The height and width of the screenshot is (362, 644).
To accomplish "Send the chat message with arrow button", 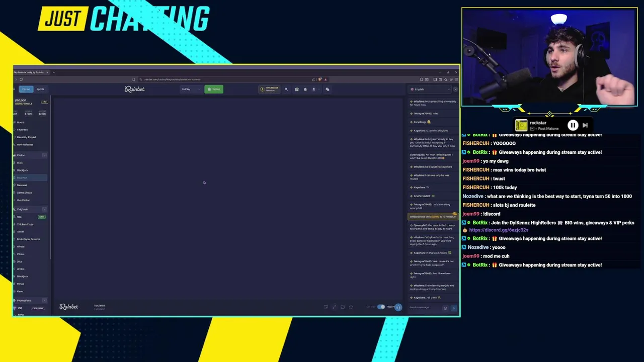I will (x=453, y=308).
